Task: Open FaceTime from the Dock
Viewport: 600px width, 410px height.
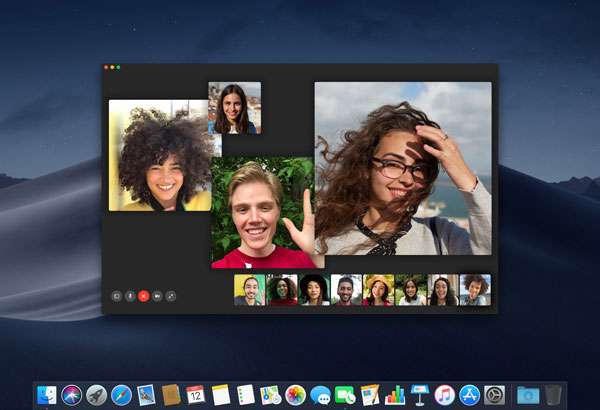Action: (x=345, y=395)
